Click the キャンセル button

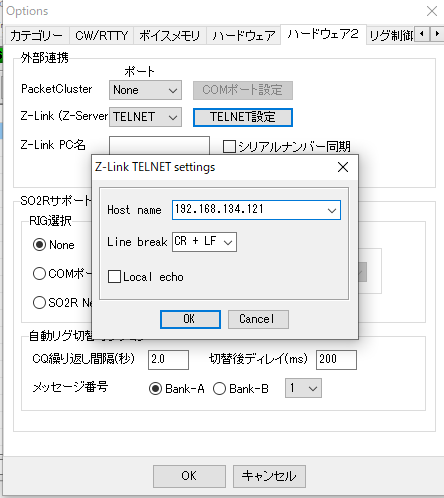[269, 476]
